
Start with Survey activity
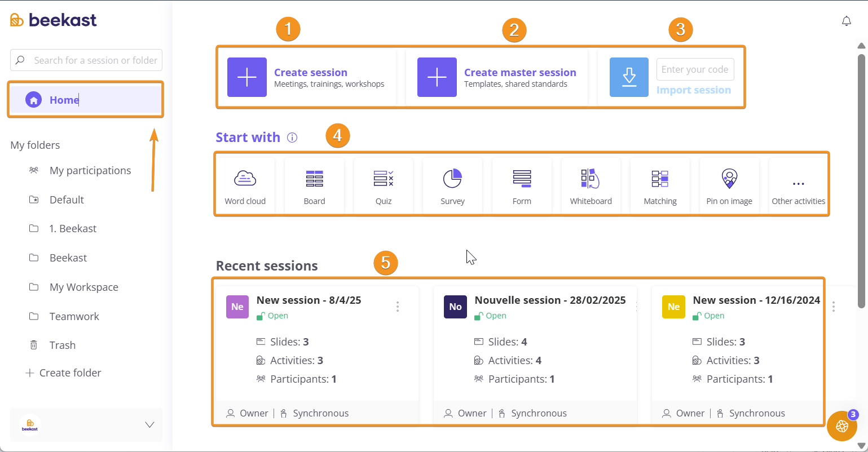click(452, 186)
